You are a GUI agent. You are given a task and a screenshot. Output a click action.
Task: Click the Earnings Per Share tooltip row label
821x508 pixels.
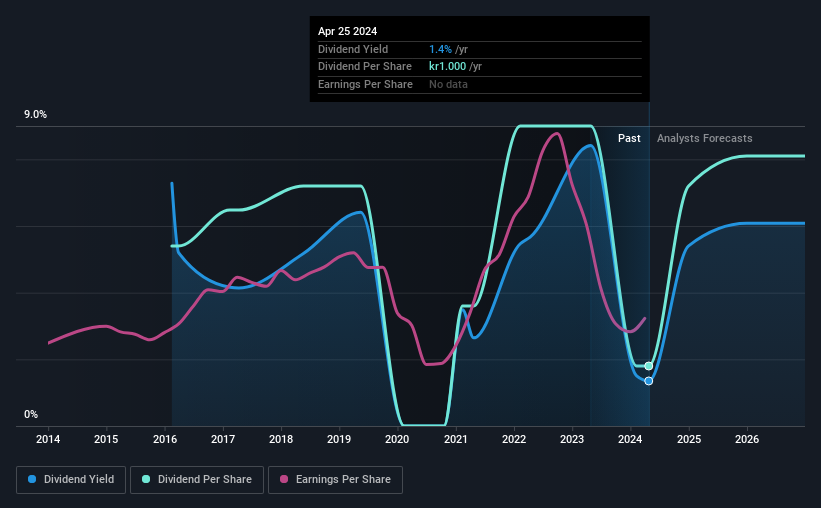click(x=365, y=84)
